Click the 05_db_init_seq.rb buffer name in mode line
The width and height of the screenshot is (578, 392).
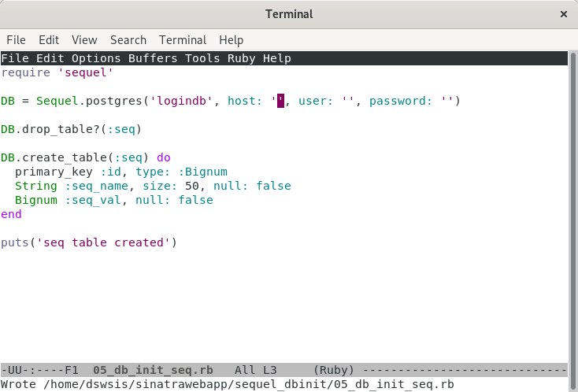tap(154, 370)
